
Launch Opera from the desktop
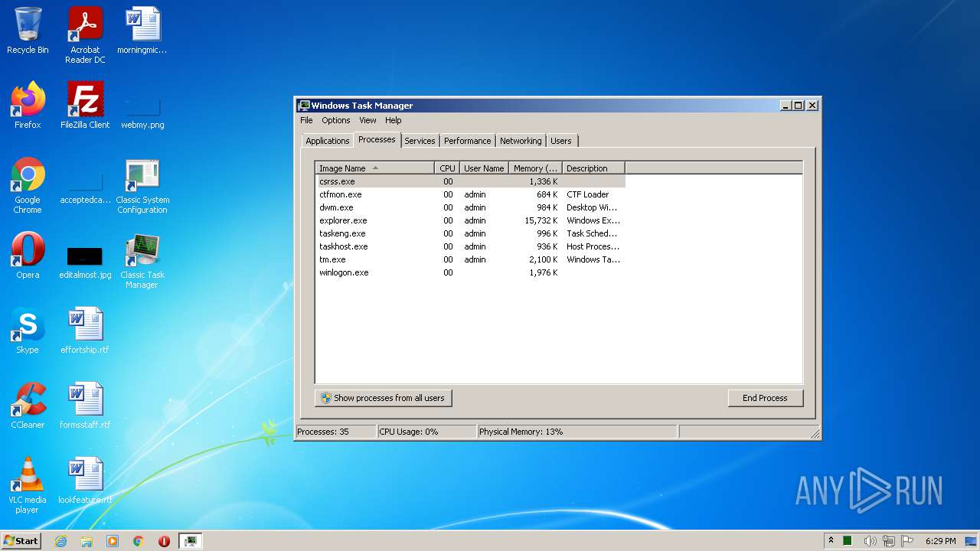[x=28, y=256]
